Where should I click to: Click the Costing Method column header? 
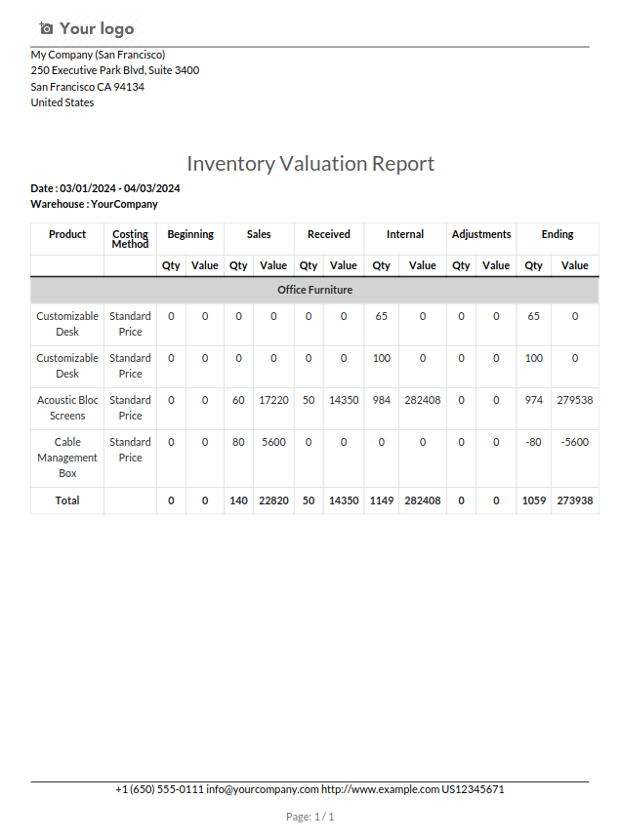(x=130, y=239)
